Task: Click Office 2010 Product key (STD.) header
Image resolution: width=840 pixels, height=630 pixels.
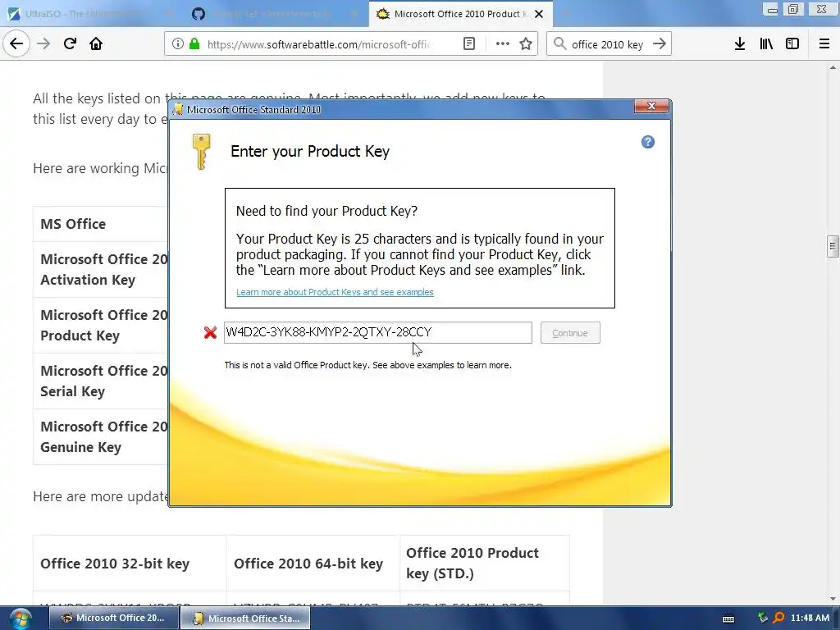Action: 484,563
